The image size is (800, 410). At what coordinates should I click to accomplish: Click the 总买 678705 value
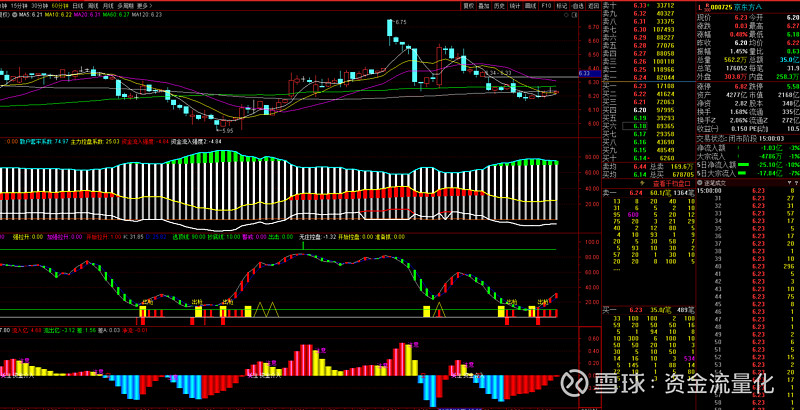(684, 174)
